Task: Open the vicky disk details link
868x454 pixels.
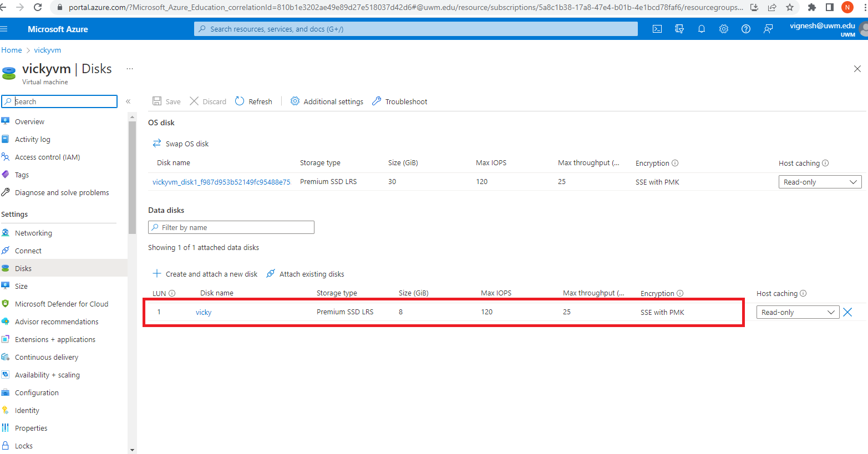Action: pyautogui.click(x=203, y=312)
